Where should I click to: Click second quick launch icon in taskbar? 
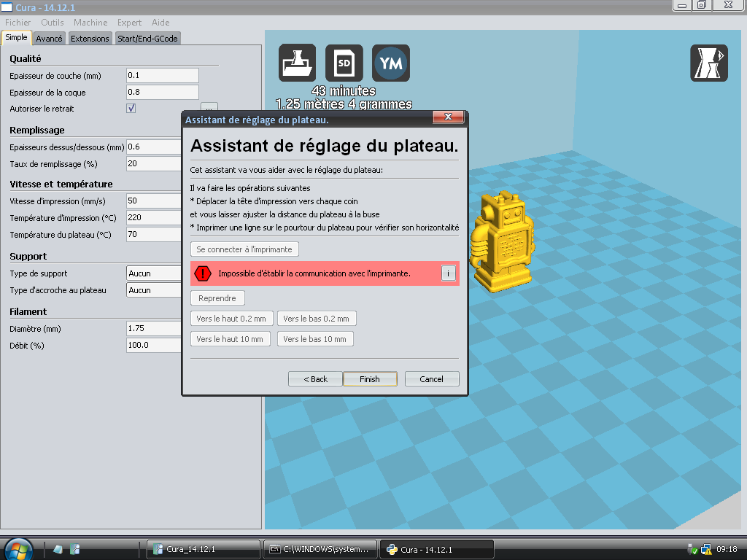coord(75,549)
